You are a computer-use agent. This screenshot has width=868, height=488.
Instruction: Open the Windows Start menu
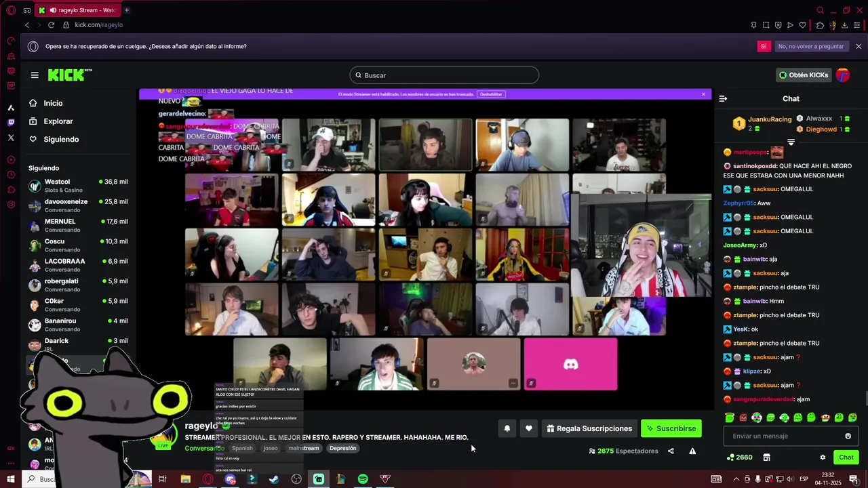point(11,479)
